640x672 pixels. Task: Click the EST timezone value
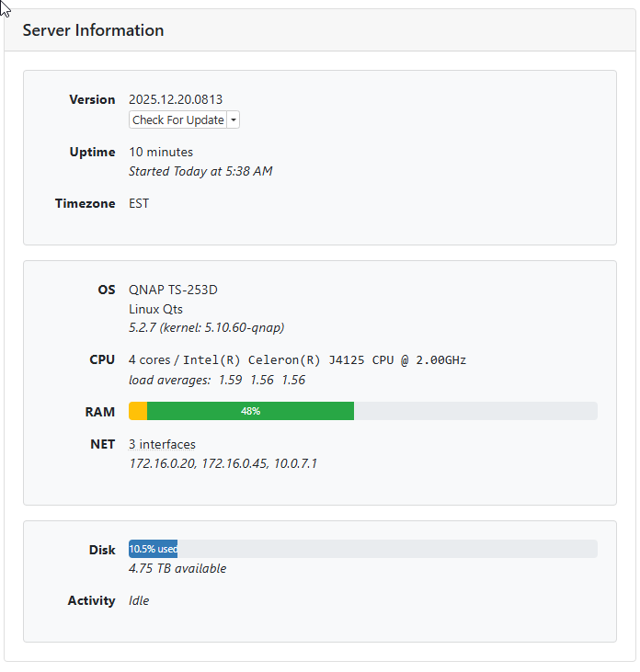coord(139,203)
